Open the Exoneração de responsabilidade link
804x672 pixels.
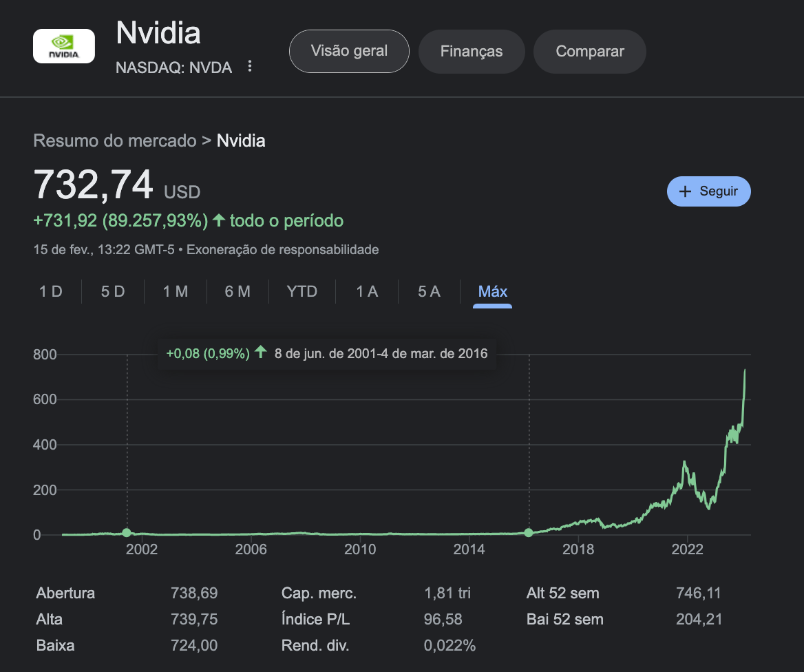tap(282, 250)
